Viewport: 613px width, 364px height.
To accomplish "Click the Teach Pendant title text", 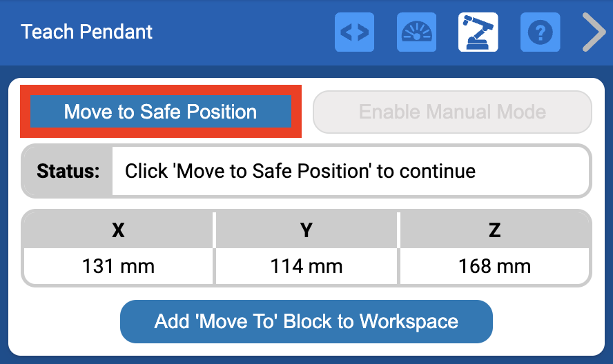I will pyautogui.click(x=87, y=32).
